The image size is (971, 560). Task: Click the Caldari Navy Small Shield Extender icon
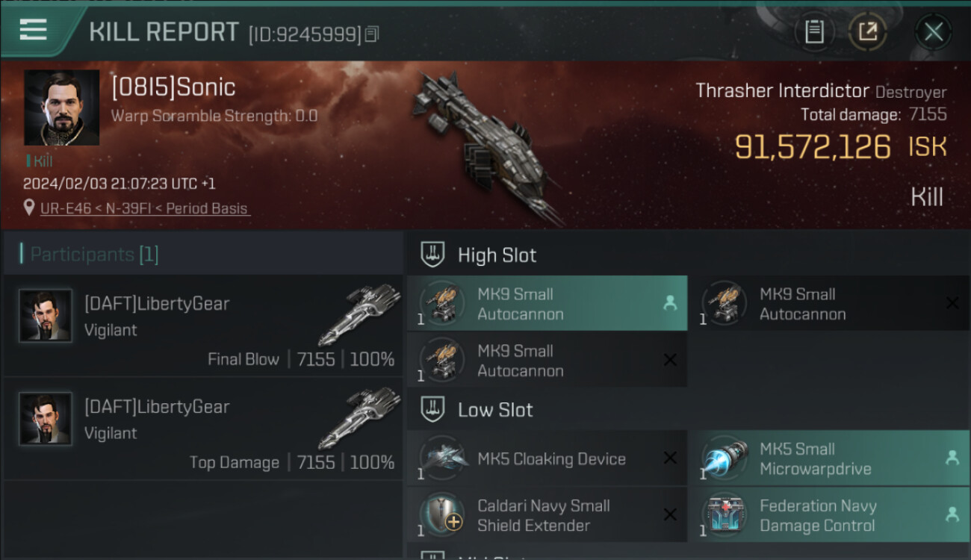[442, 515]
